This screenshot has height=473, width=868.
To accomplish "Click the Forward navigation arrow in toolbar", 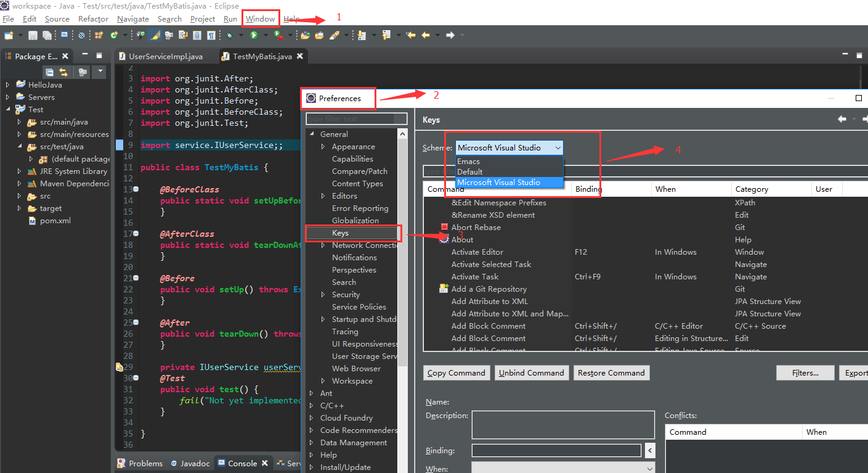I will [450, 35].
